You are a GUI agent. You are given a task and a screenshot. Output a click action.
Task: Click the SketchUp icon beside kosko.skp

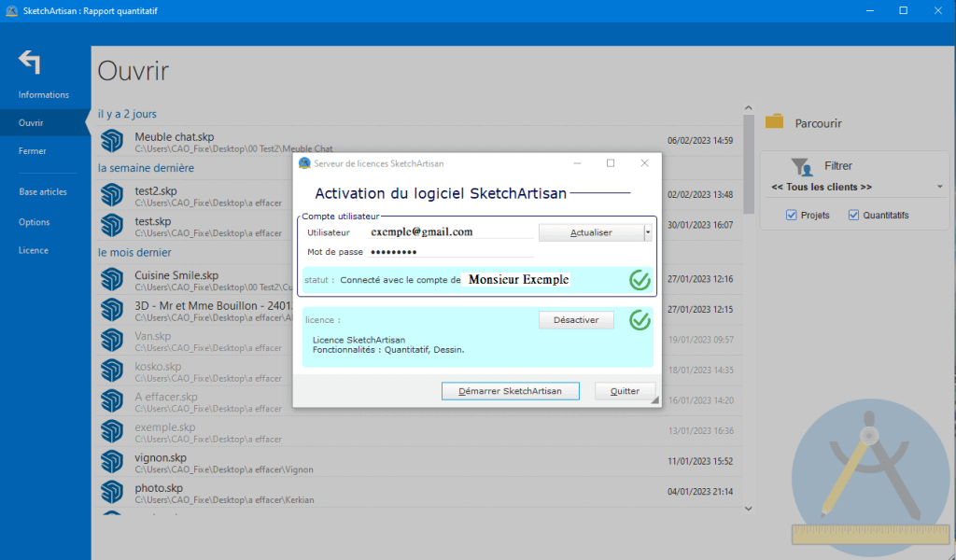112,371
